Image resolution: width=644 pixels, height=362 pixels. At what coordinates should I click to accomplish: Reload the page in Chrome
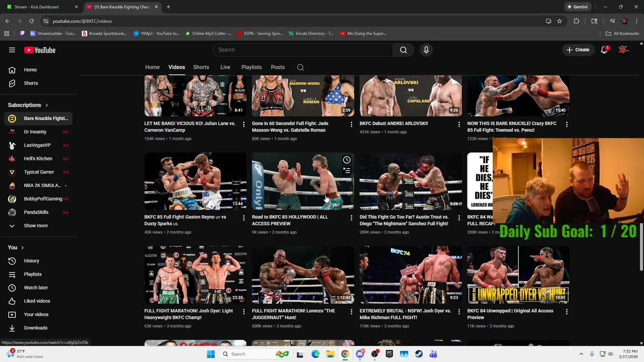(31, 21)
